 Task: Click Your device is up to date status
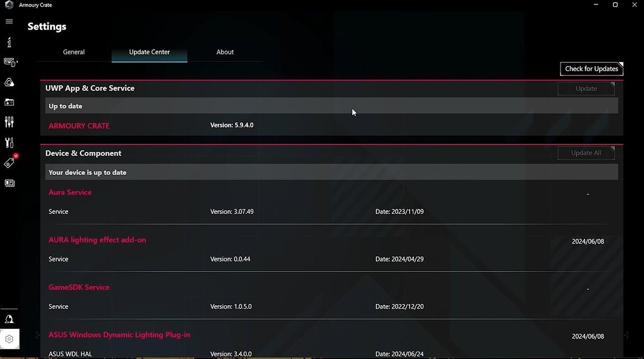pyautogui.click(x=332, y=172)
